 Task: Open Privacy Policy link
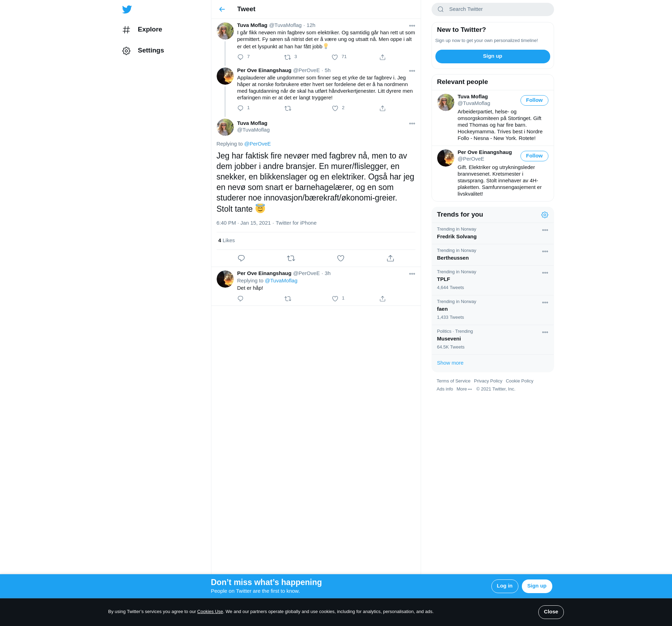pyautogui.click(x=488, y=381)
